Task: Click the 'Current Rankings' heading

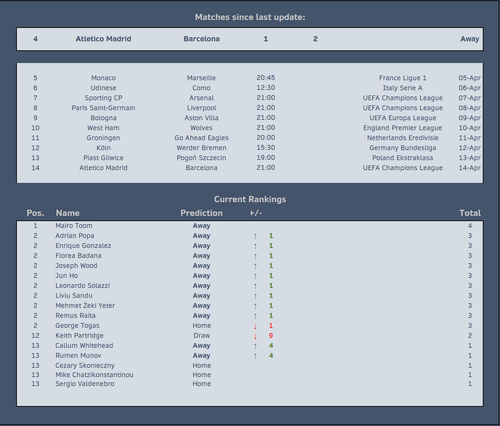Action: coord(250,199)
